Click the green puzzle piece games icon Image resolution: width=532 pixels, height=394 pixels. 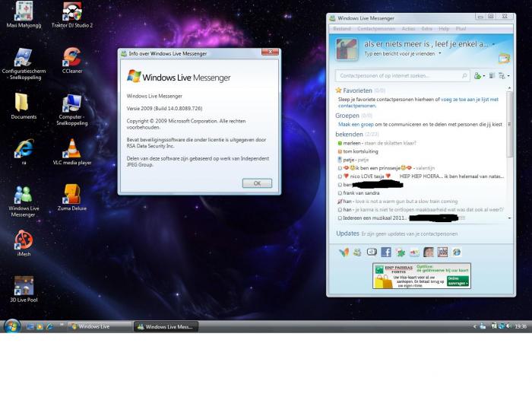pos(401,252)
